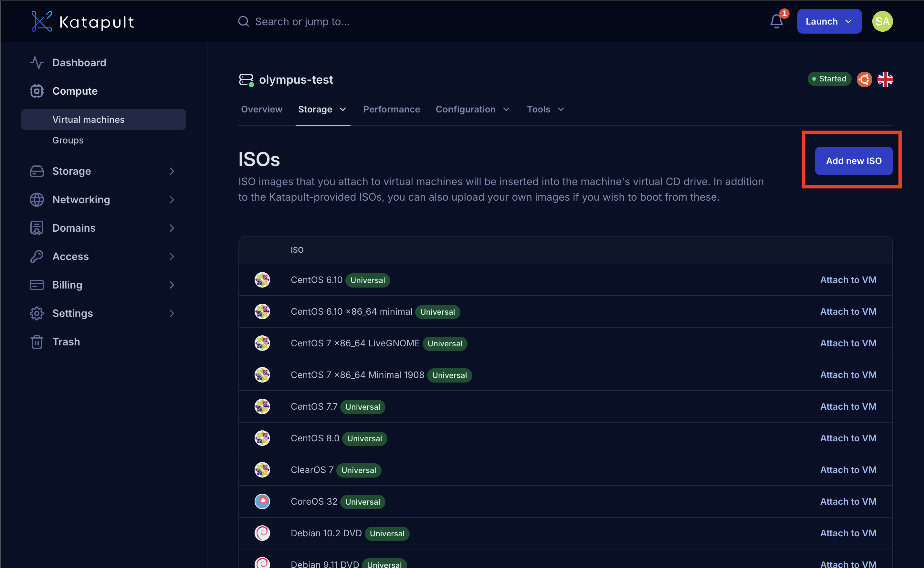The image size is (924, 568).
Task: Open the Configuration tab dropdown
Action: click(473, 109)
